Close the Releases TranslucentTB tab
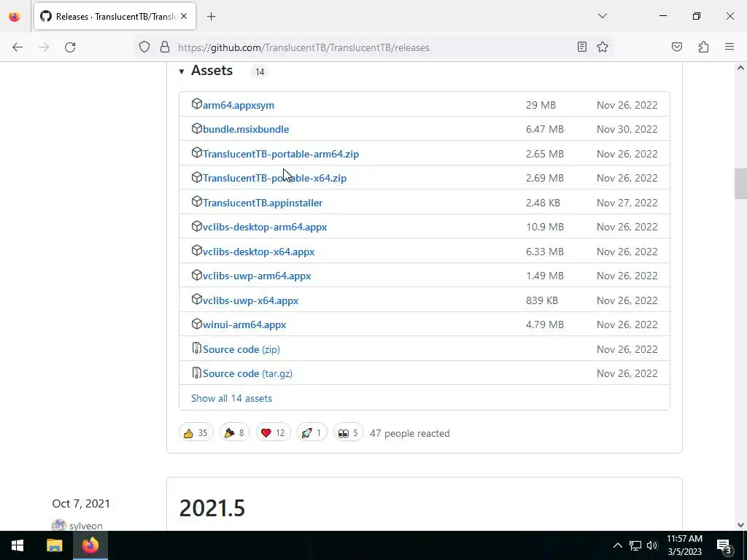The height and width of the screenshot is (560, 747). (184, 16)
